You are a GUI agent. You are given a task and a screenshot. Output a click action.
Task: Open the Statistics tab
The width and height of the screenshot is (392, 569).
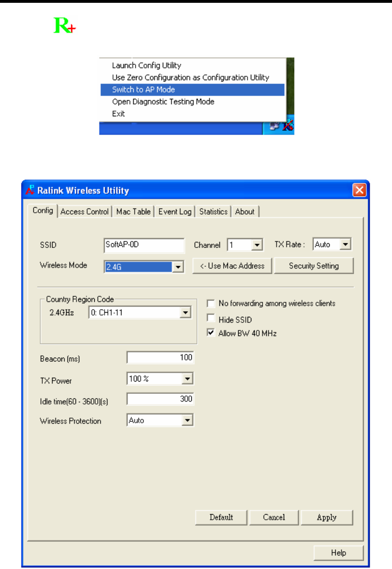pos(213,211)
